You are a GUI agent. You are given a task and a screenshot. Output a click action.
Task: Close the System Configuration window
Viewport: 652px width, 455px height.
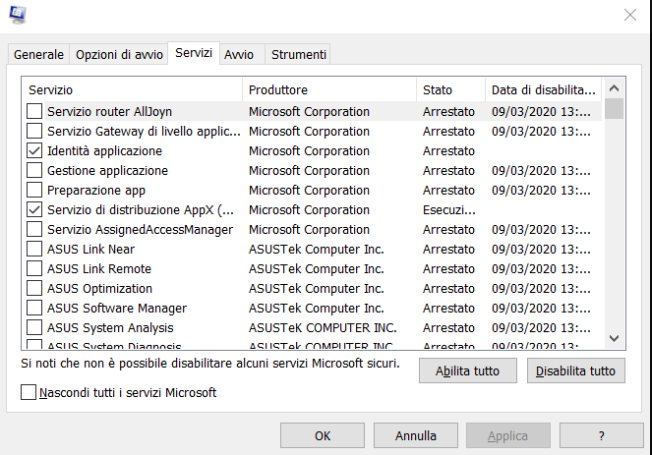point(630,15)
